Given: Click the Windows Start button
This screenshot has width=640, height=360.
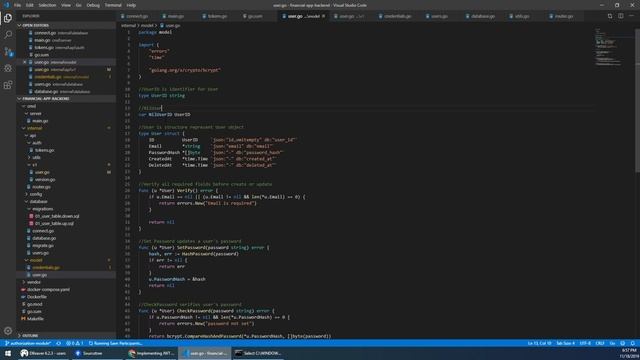Looking at the screenshot, I should (x=8, y=353).
